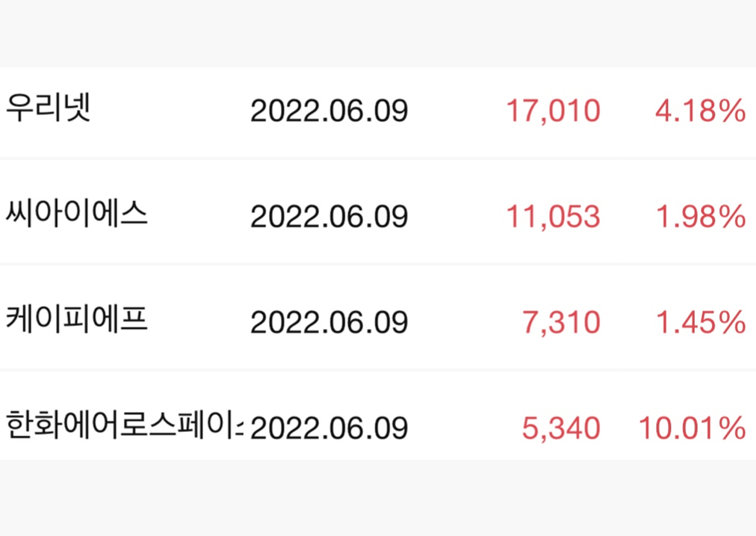
Task: Click the 17,010 price value
Action: click(553, 111)
